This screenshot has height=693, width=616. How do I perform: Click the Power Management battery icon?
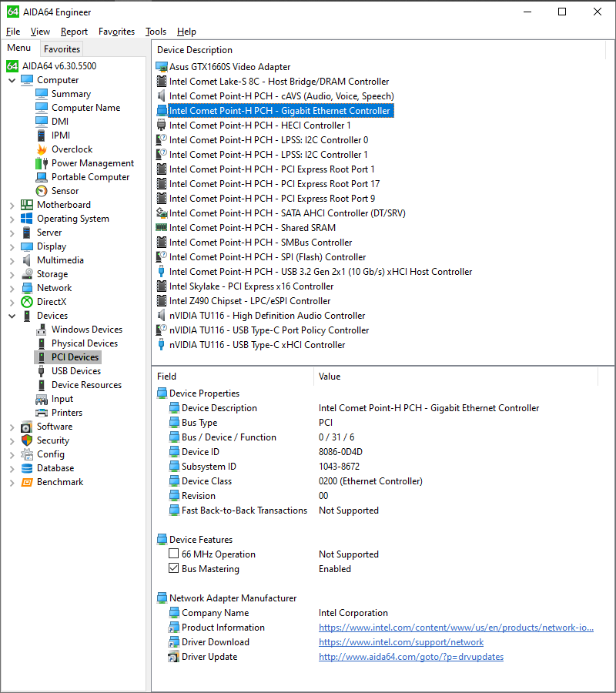(x=42, y=163)
